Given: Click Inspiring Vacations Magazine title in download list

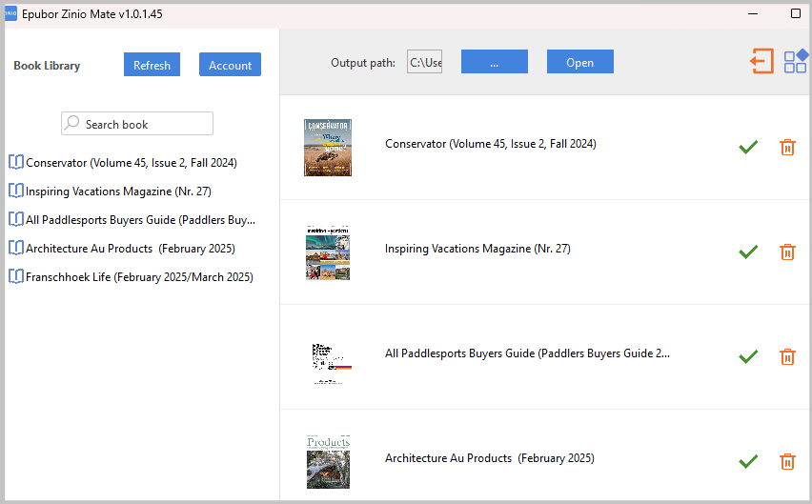Looking at the screenshot, I should [477, 249].
